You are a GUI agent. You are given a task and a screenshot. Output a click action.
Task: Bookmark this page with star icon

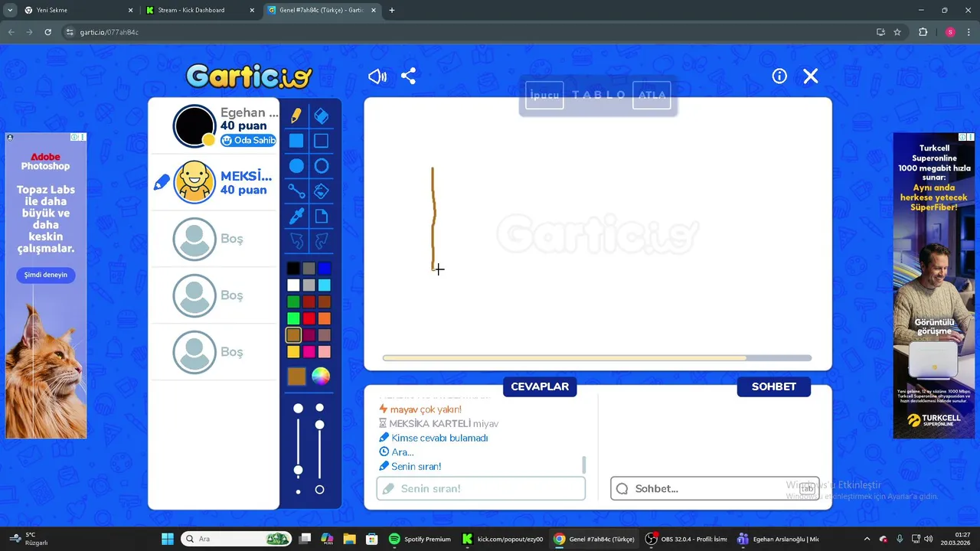pos(897,32)
